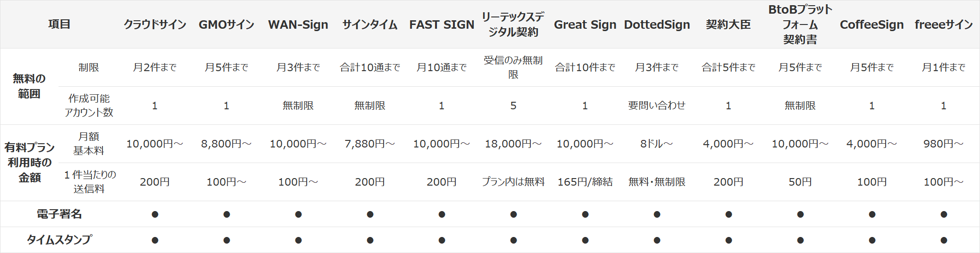
Task: Select the 受信のみ無制限 cell
Action: pyautogui.click(x=513, y=67)
